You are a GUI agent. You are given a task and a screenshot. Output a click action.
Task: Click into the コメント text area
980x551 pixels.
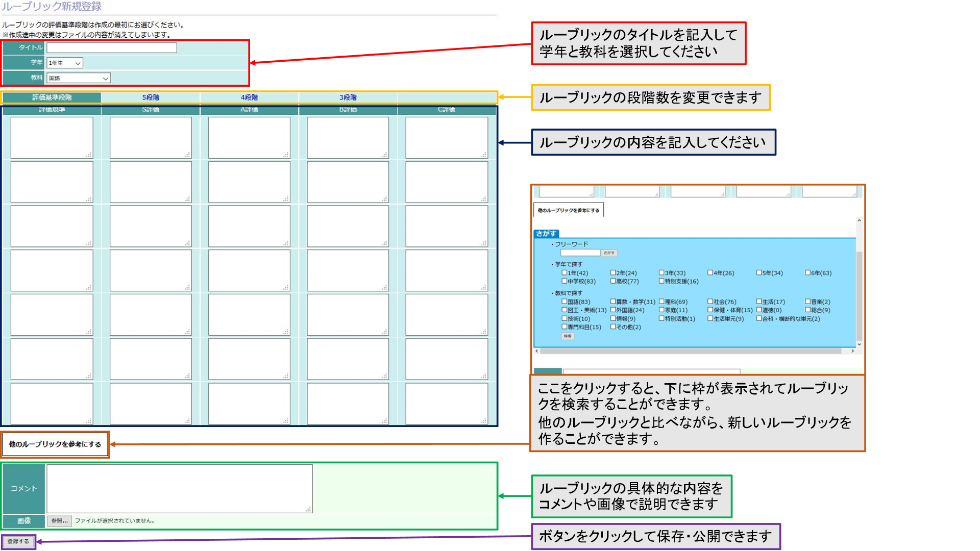pos(180,489)
